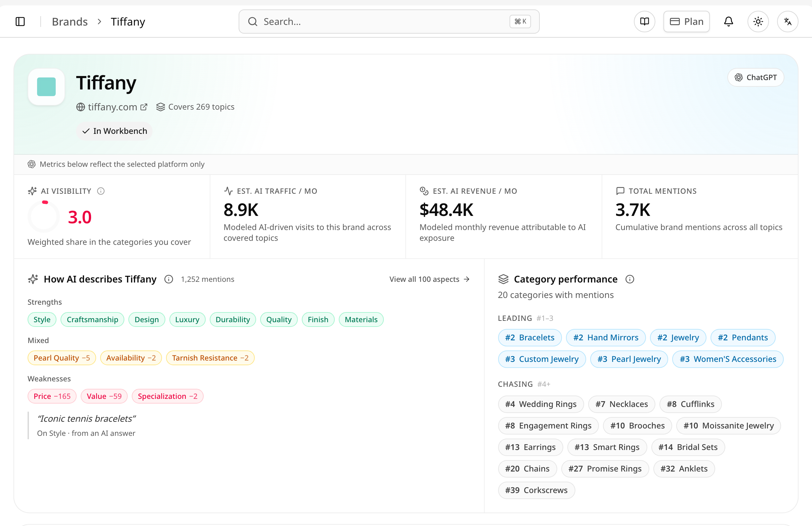Open the #3 Custom Jewelry category
The image size is (812, 526).
[542, 359]
